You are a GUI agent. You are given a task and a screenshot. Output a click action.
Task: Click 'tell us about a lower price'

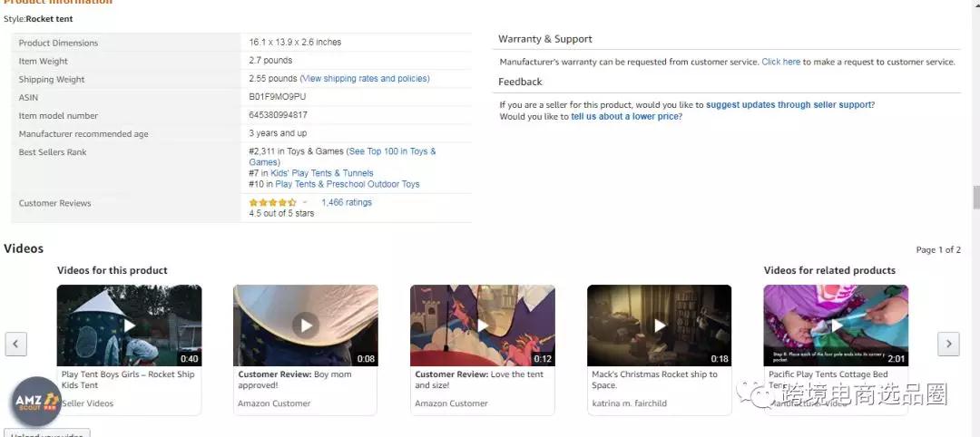click(x=625, y=117)
